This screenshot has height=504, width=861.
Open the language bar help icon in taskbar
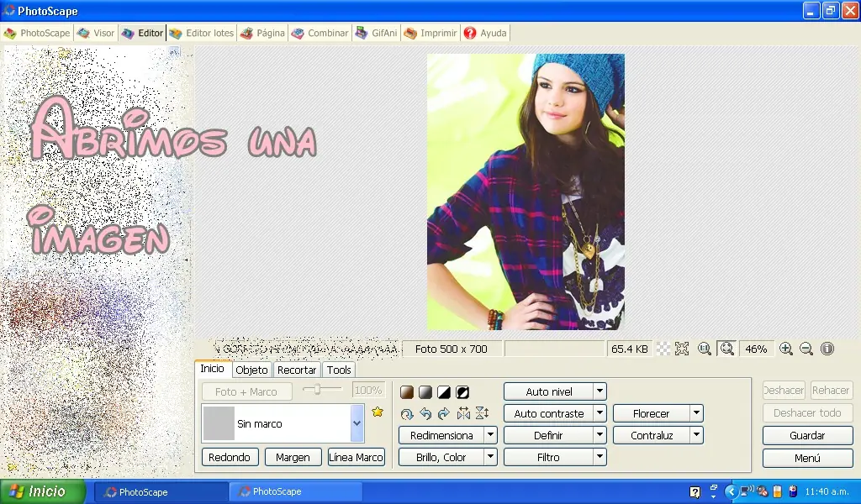coord(695,492)
